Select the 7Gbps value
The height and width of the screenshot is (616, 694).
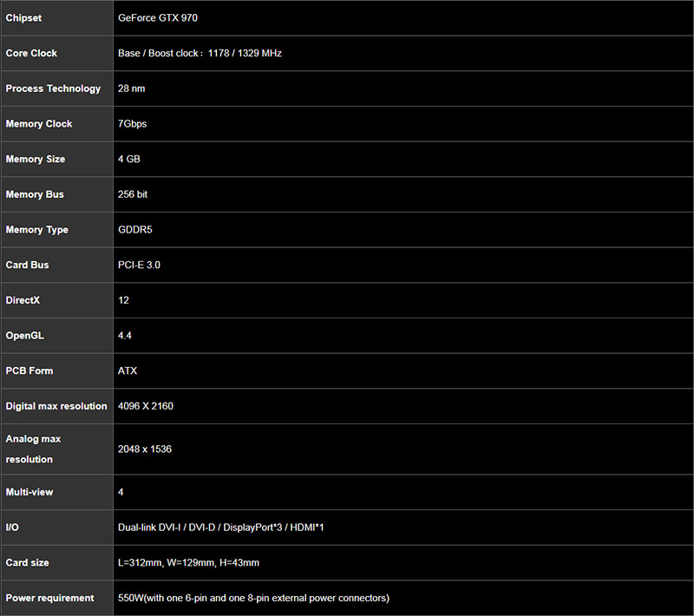pos(133,124)
